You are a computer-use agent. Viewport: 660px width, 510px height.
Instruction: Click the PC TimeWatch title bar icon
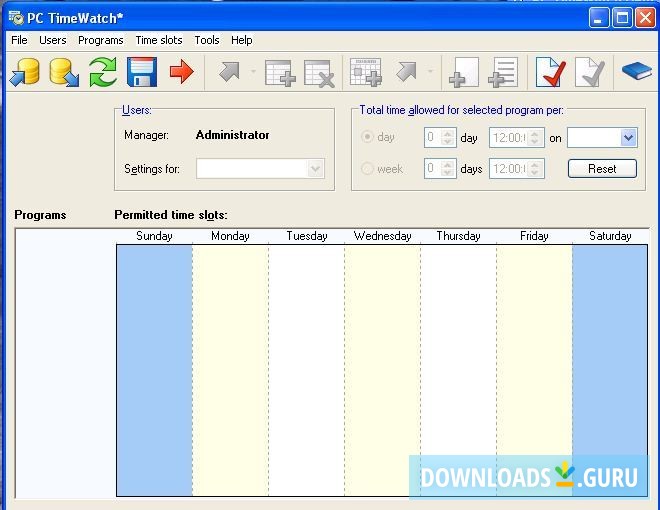click(x=16, y=18)
